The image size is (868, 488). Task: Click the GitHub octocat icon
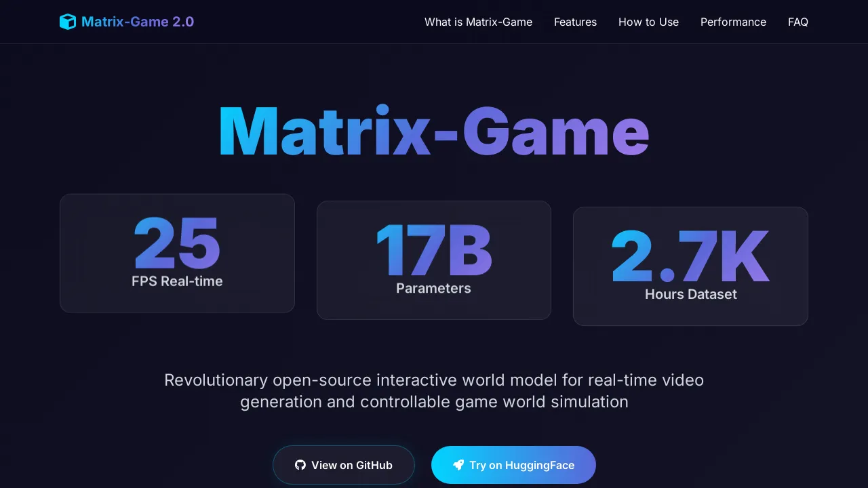[300, 465]
